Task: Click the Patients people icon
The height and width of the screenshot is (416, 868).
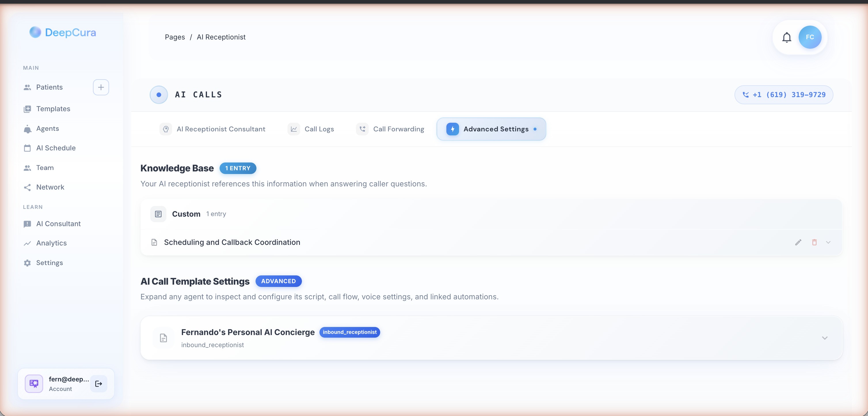Action: pyautogui.click(x=27, y=87)
